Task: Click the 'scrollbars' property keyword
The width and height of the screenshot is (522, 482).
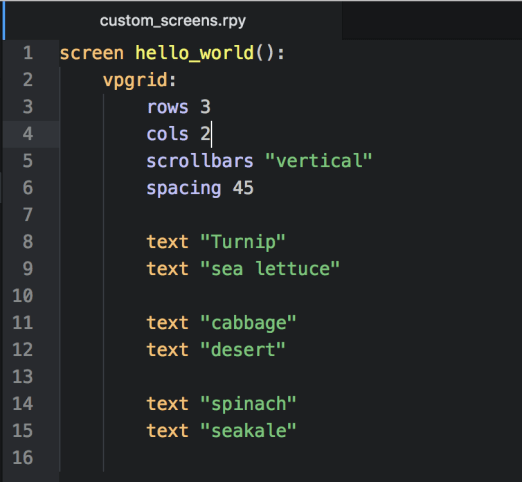Action: point(200,161)
